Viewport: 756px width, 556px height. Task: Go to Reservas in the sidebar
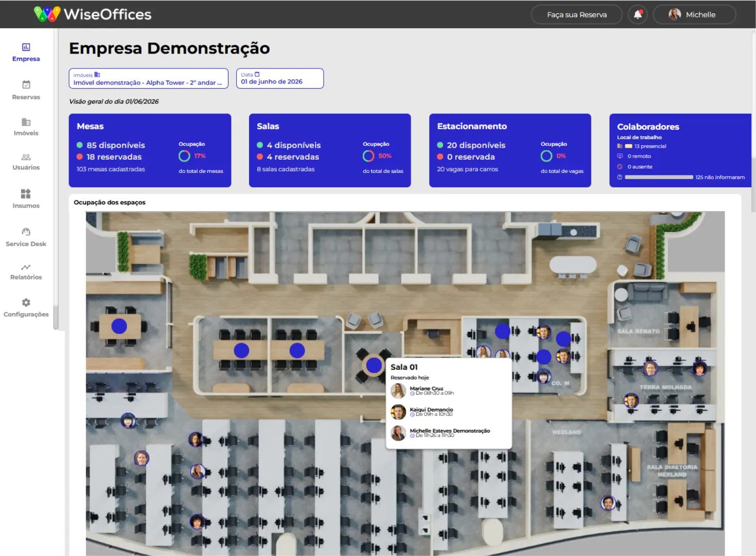26,90
